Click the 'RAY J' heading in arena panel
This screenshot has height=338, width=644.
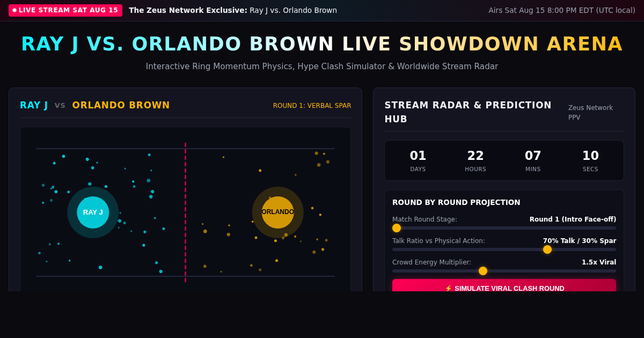34,105
